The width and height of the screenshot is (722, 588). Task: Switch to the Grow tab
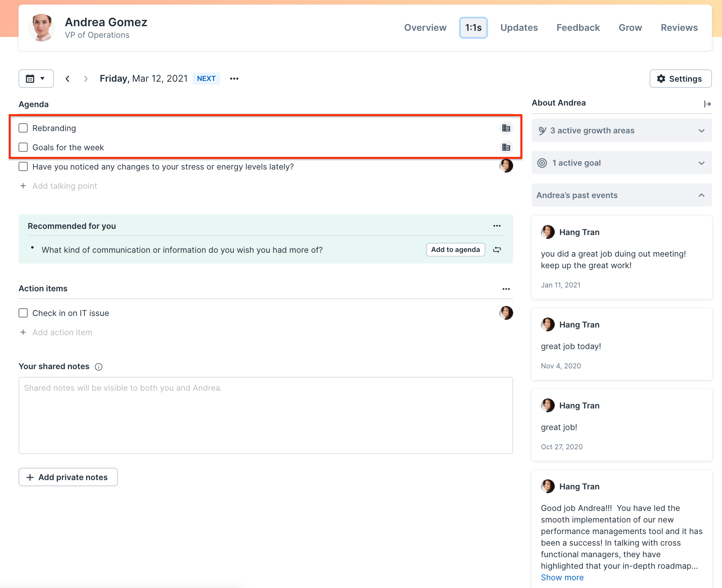click(630, 28)
